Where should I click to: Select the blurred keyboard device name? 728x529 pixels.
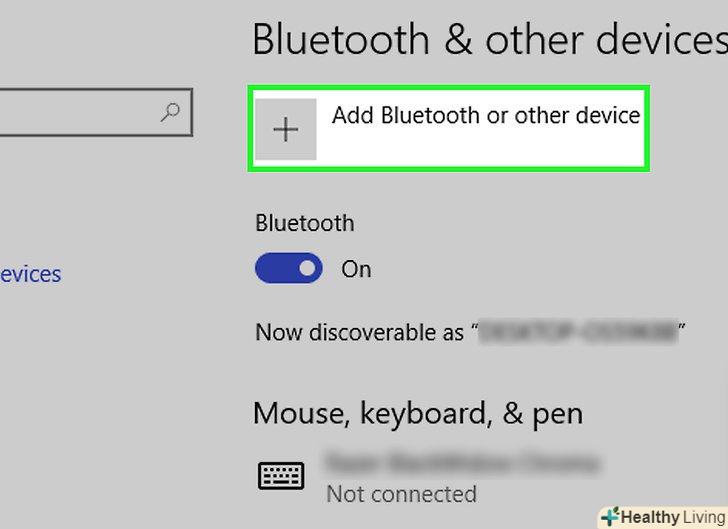pyautogui.click(x=461, y=463)
